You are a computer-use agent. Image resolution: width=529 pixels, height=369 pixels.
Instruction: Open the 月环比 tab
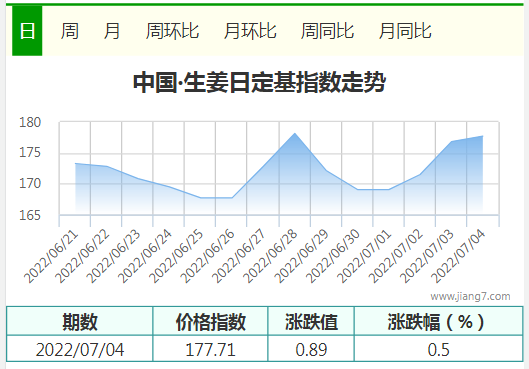pos(250,31)
